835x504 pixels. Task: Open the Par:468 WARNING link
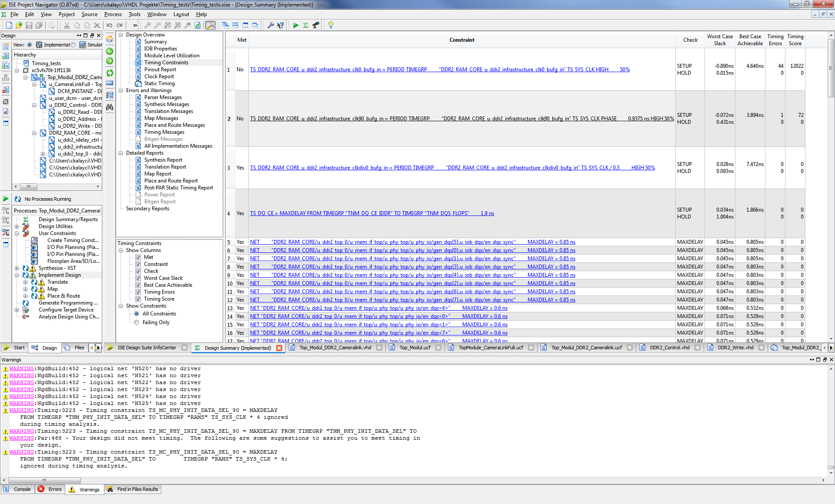pos(22,438)
